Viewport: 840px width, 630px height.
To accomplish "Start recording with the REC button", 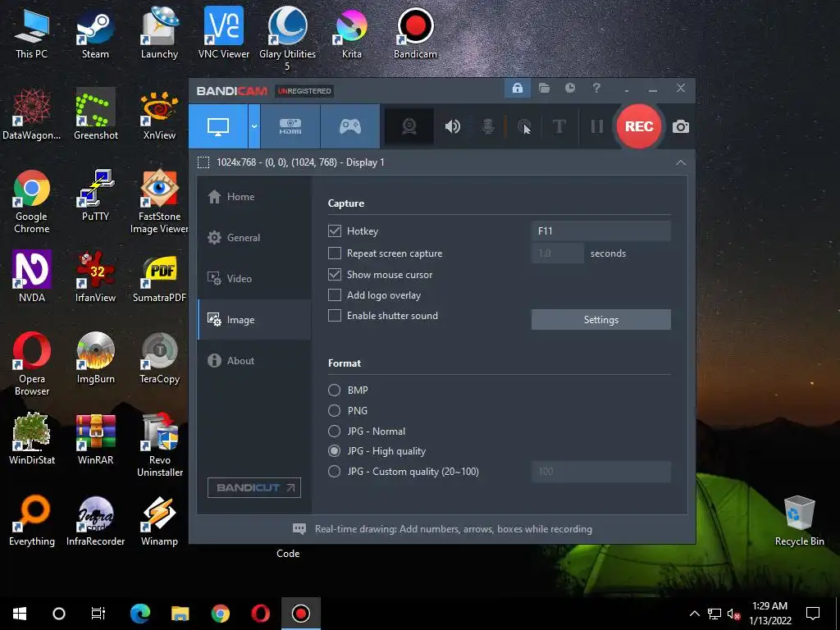I will 639,126.
